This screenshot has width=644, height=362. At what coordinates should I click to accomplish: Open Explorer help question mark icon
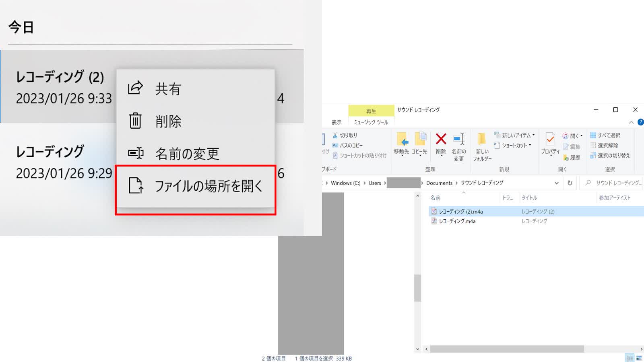pos(640,122)
